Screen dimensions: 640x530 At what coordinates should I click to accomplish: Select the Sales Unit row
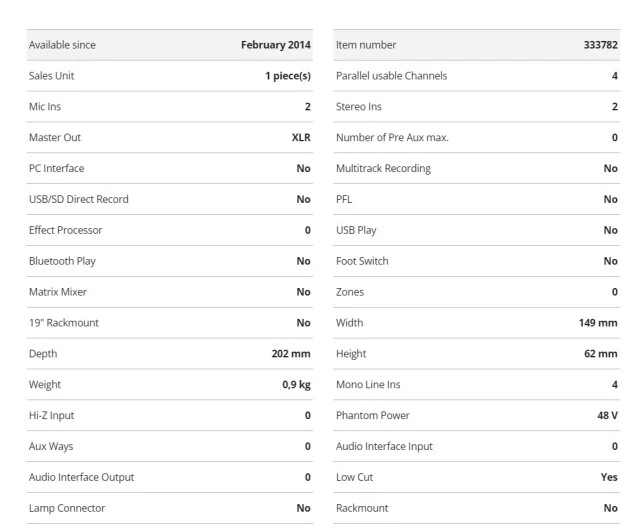pyautogui.click(x=170, y=76)
